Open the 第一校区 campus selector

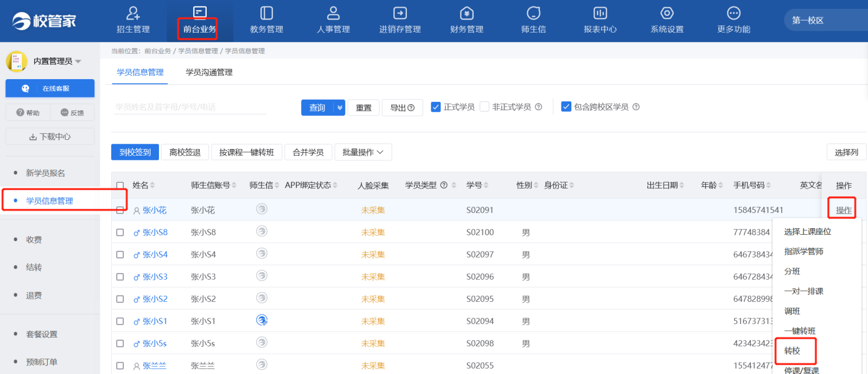(x=826, y=21)
